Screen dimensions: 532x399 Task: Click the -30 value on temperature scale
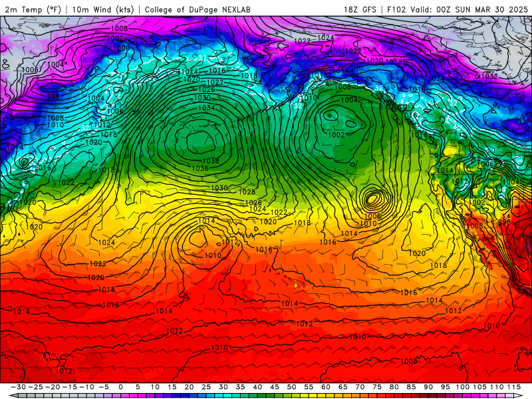[x=19, y=387]
